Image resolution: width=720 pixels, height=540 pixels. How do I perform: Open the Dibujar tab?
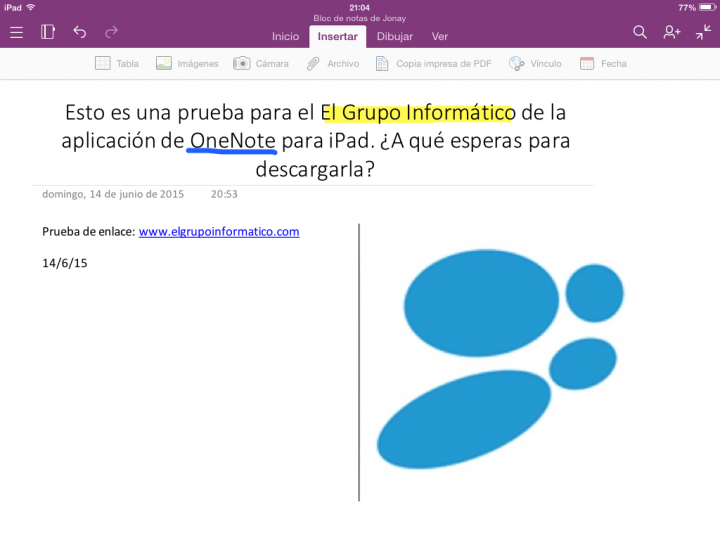(394, 36)
